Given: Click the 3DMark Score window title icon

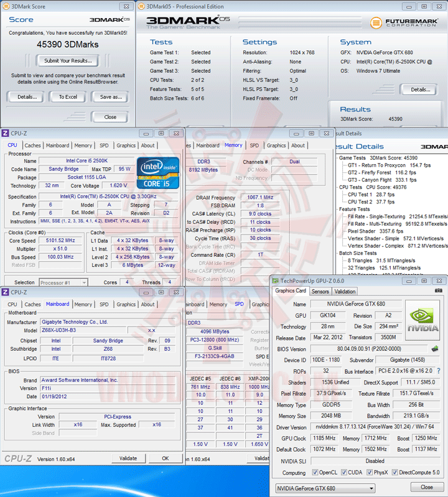Looking at the screenshot, I should point(6,6).
